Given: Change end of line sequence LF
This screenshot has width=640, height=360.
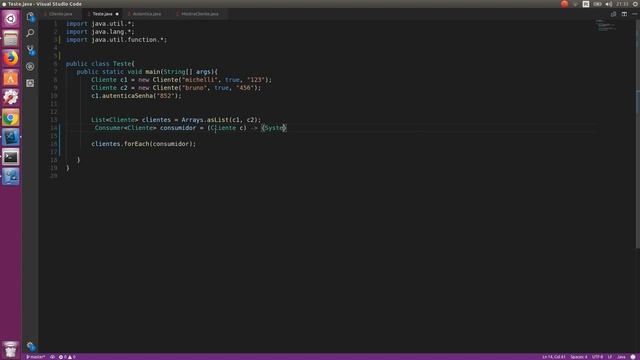Looking at the screenshot, I should pyautogui.click(x=610, y=357).
